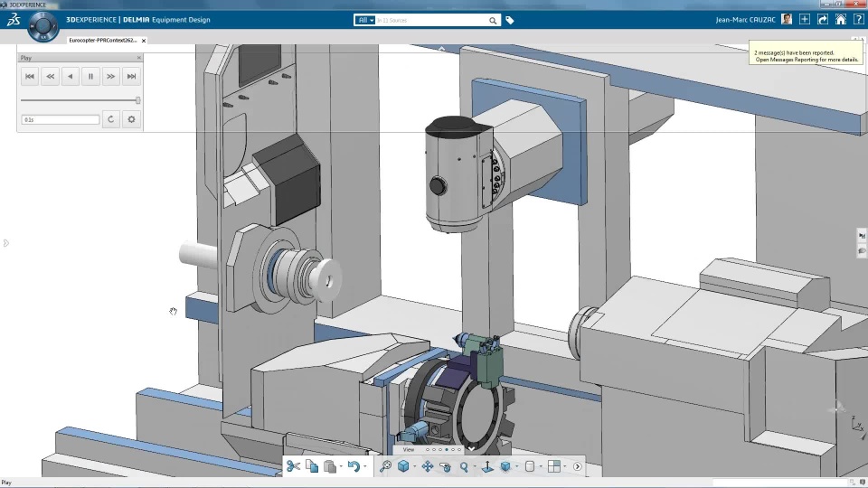
Task: Select the View section of action bar
Action: [x=409, y=449]
